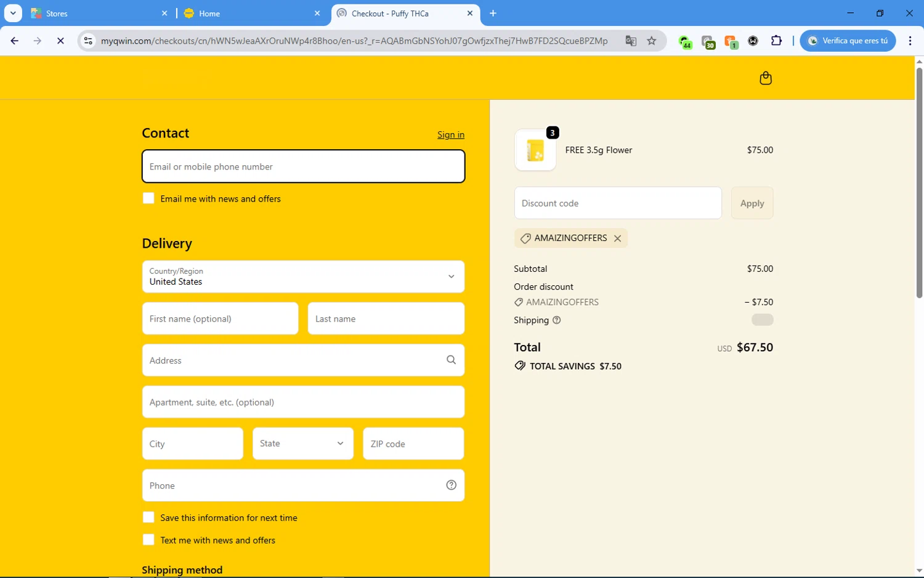Click the Last name field
The width and height of the screenshot is (924, 578).
386,319
